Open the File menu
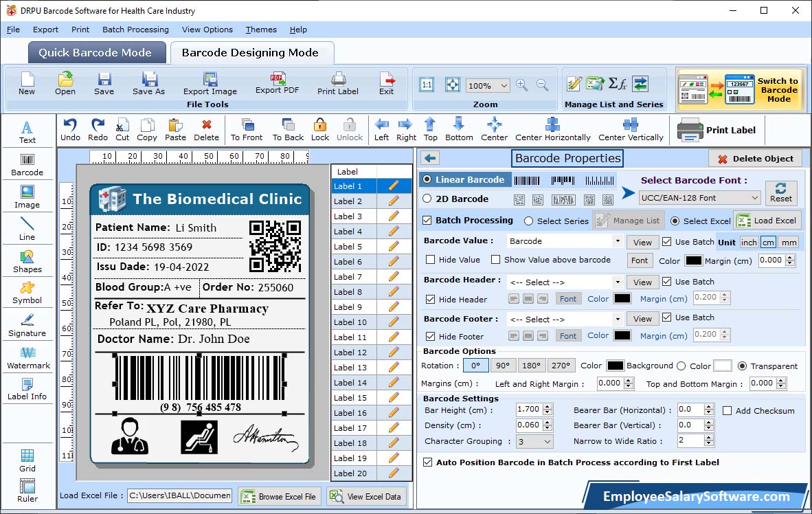This screenshot has height=514, width=812. (x=13, y=30)
